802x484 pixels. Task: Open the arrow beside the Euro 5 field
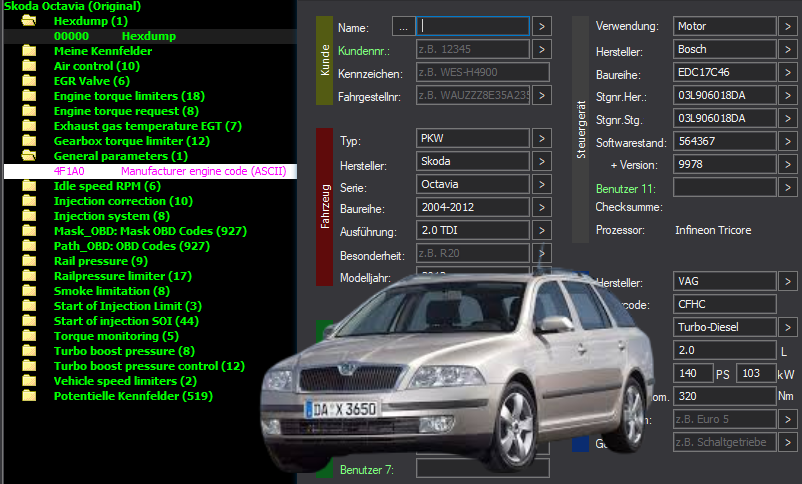pos(788,419)
